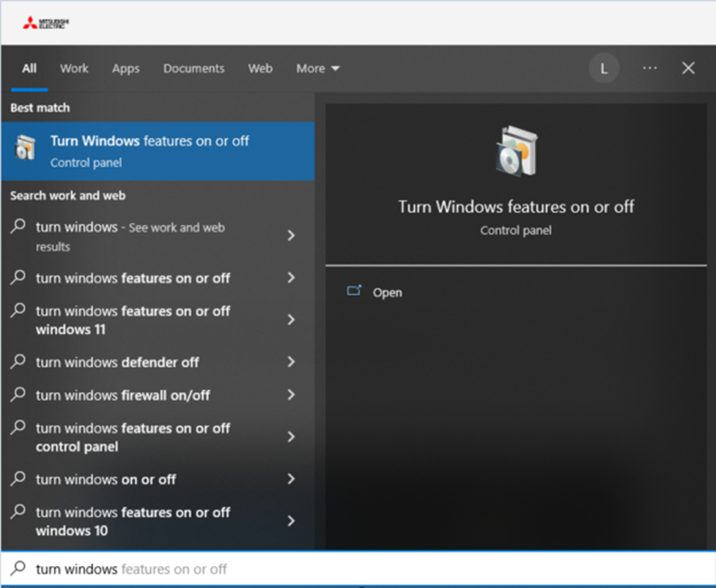The height and width of the screenshot is (588, 716).
Task: Open the three-dots options menu
Action: coord(649,68)
